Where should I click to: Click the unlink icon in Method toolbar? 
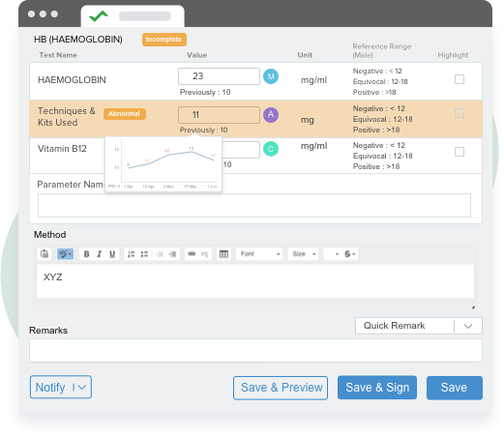(x=205, y=254)
